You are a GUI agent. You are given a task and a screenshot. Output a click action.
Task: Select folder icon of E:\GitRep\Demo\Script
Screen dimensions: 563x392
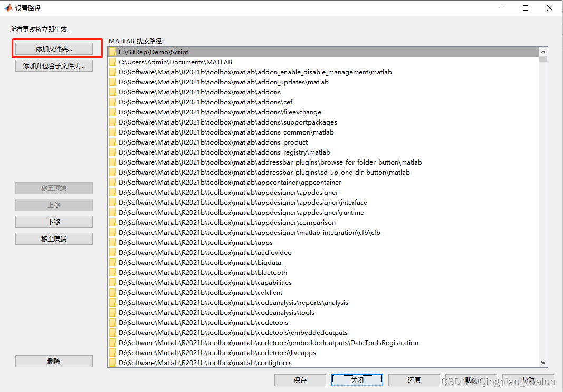coord(113,52)
